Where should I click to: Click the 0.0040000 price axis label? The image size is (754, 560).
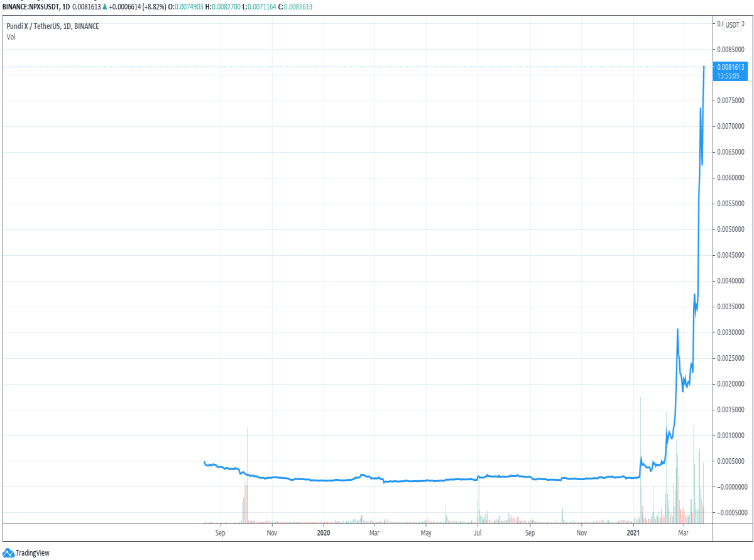(x=731, y=281)
